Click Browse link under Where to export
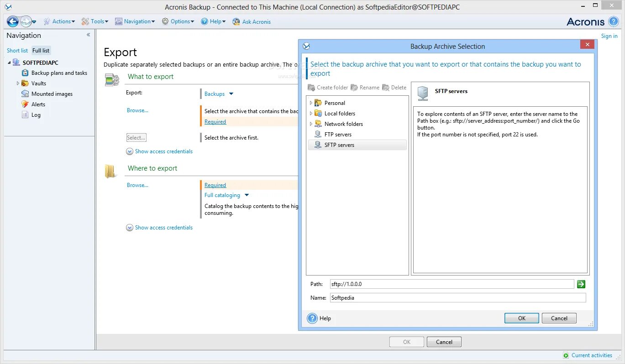 137,185
